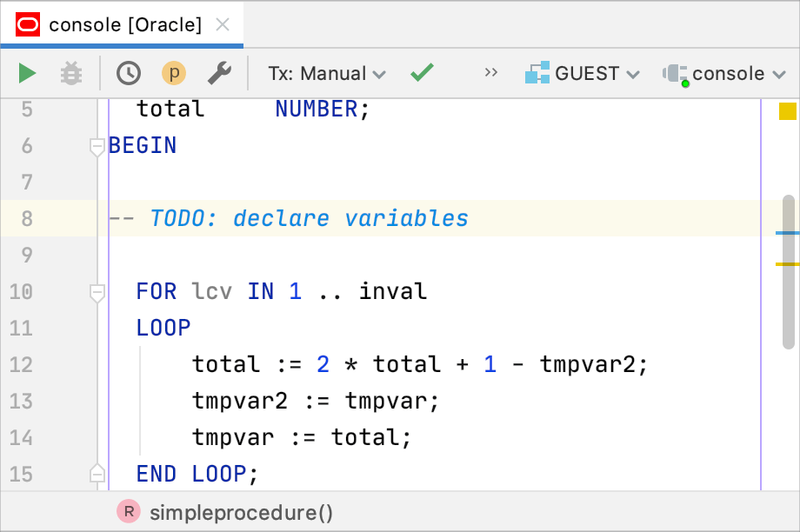The width and height of the screenshot is (800, 532).
Task: Open the Tx: Manual transaction mode dropdown
Action: 326,74
